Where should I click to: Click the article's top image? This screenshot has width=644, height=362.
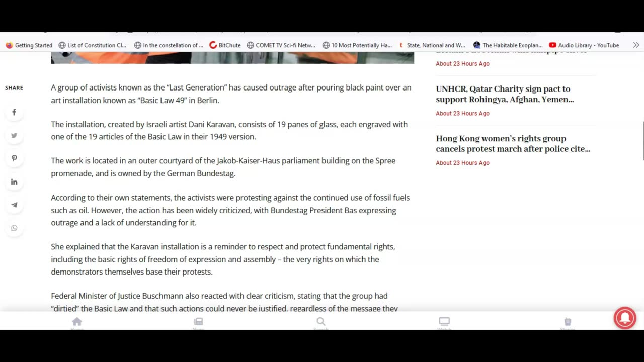[232, 57]
